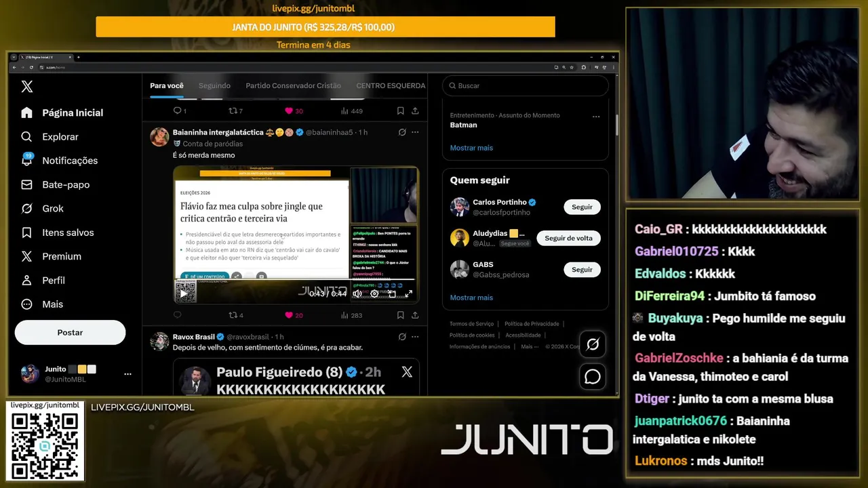Reply to top post with 1 reply

point(180,110)
